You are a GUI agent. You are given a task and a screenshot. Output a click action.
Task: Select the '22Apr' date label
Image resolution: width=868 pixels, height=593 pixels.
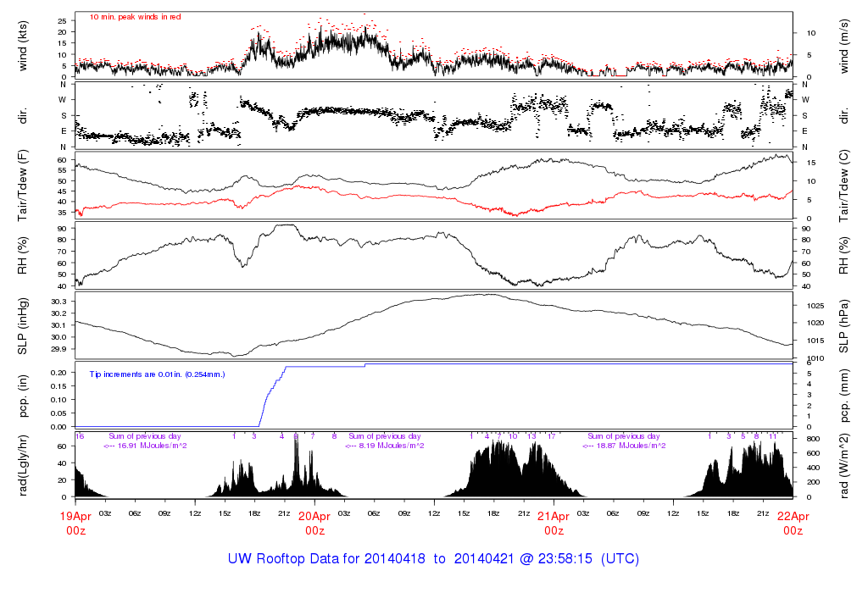point(793,517)
